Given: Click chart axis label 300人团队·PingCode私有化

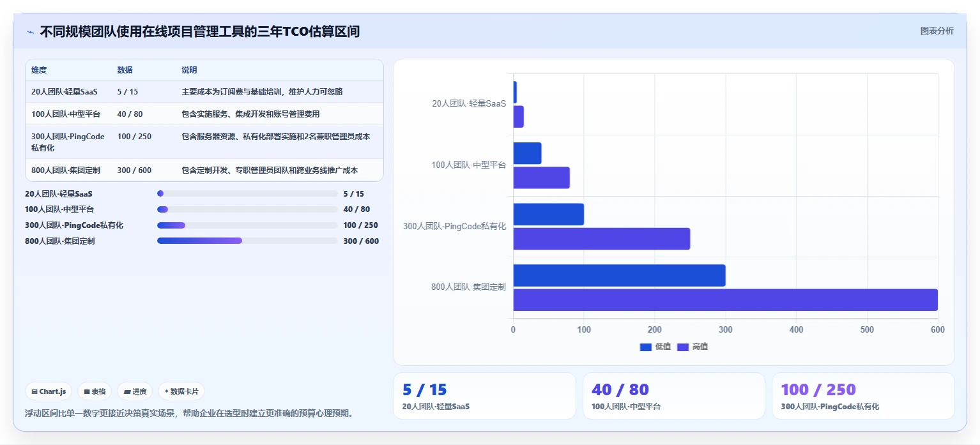Looking at the screenshot, I should click(455, 226).
